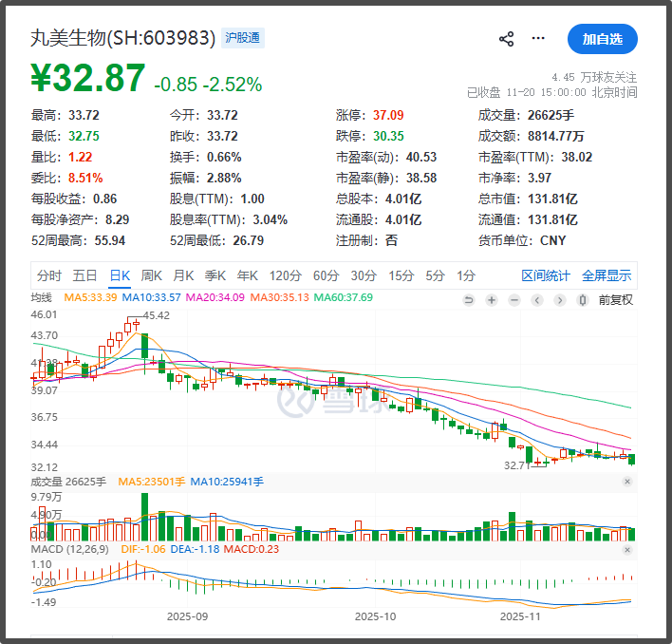The image size is (672, 644).
Task: Switch to the 分时 chart tab
Action: [x=48, y=275]
